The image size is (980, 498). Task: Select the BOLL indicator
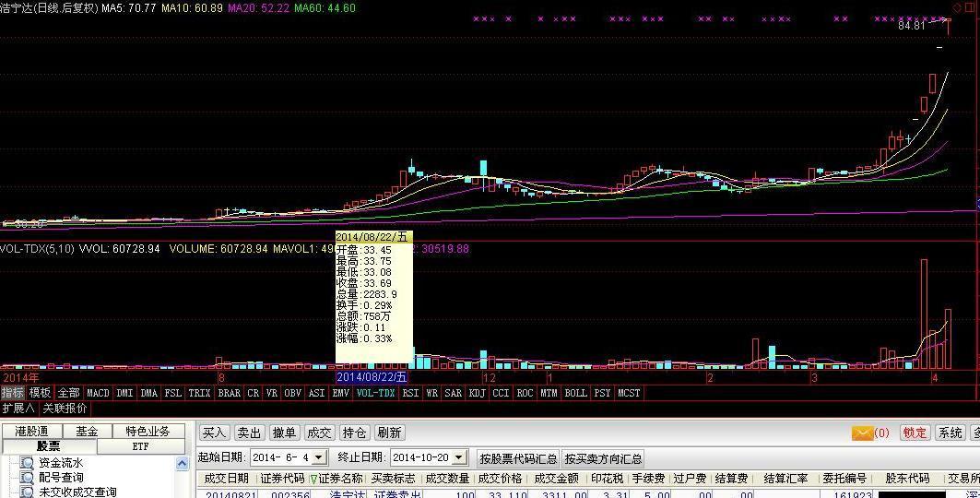[x=575, y=393]
